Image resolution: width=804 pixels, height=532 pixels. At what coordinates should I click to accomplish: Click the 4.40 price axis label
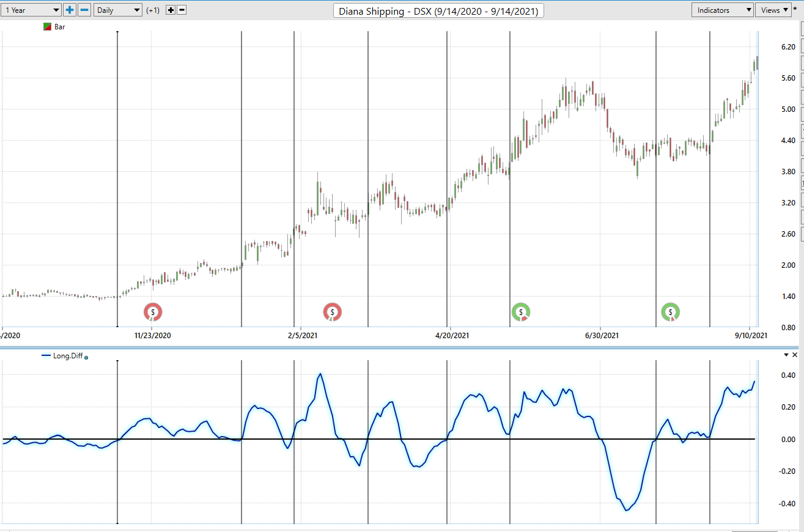tap(788, 141)
